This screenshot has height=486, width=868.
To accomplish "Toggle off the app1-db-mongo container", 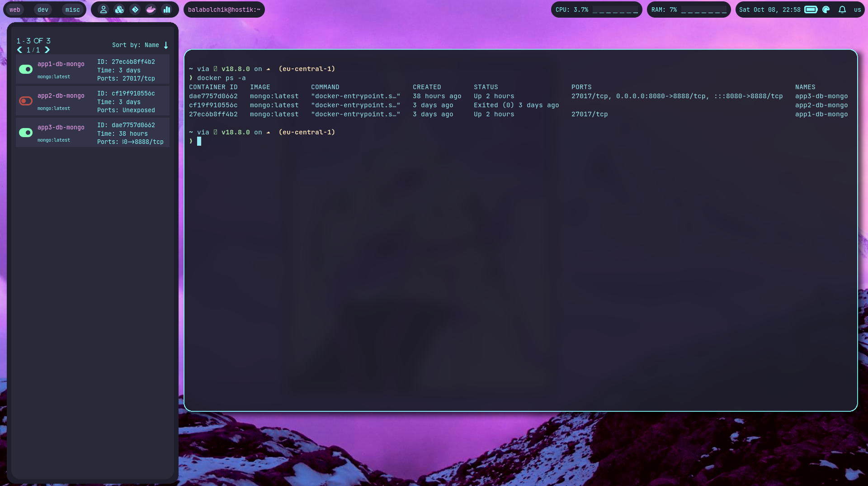I will click(26, 69).
